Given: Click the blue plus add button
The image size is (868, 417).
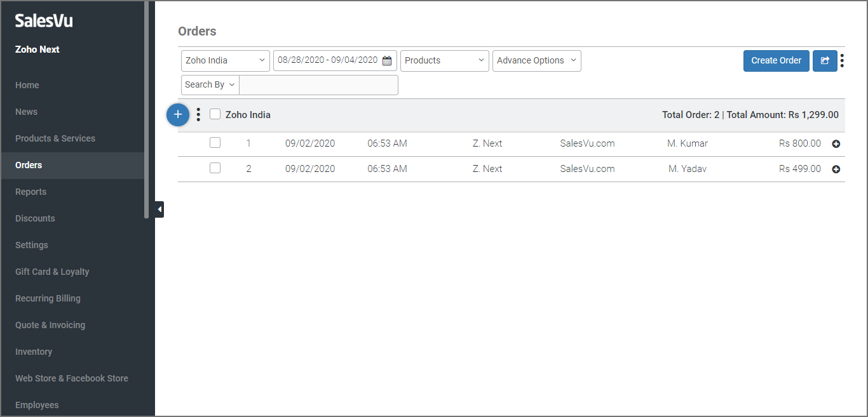Looking at the screenshot, I should (178, 115).
